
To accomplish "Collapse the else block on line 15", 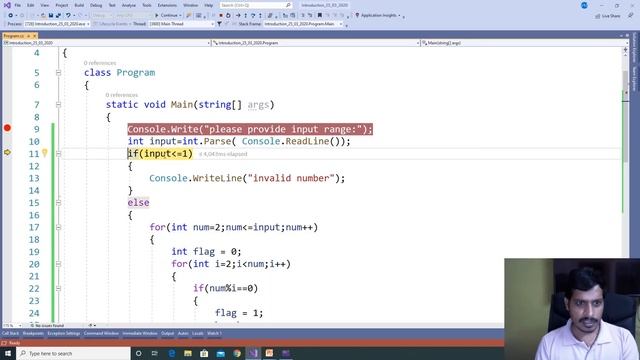I will 58,202.
